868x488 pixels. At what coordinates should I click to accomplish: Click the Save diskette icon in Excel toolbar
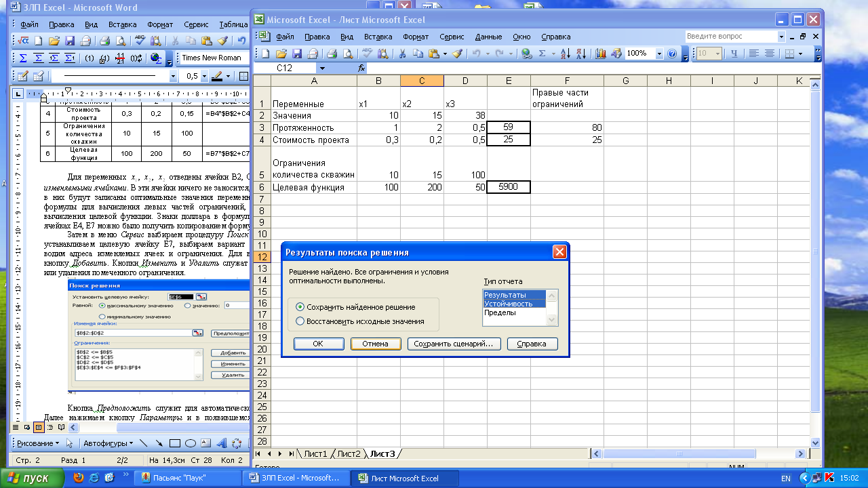pyautogui.click(x=296, y=54)
